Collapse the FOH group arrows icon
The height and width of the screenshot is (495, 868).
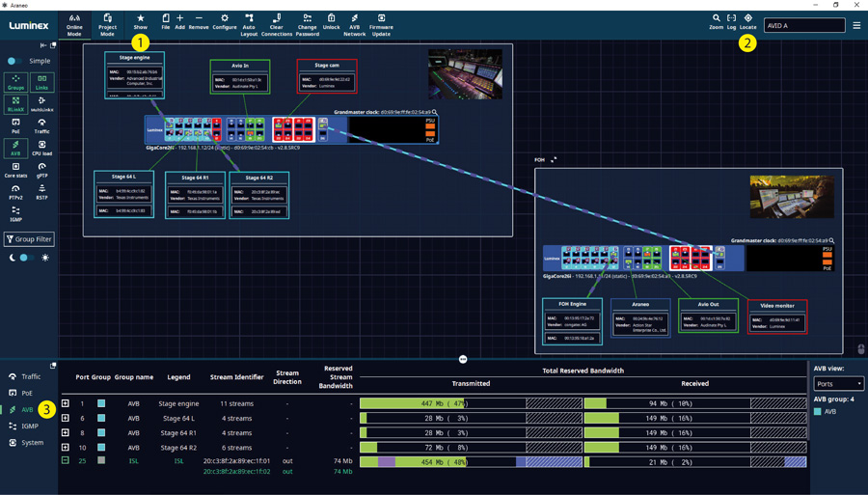(x=553, y=160)
